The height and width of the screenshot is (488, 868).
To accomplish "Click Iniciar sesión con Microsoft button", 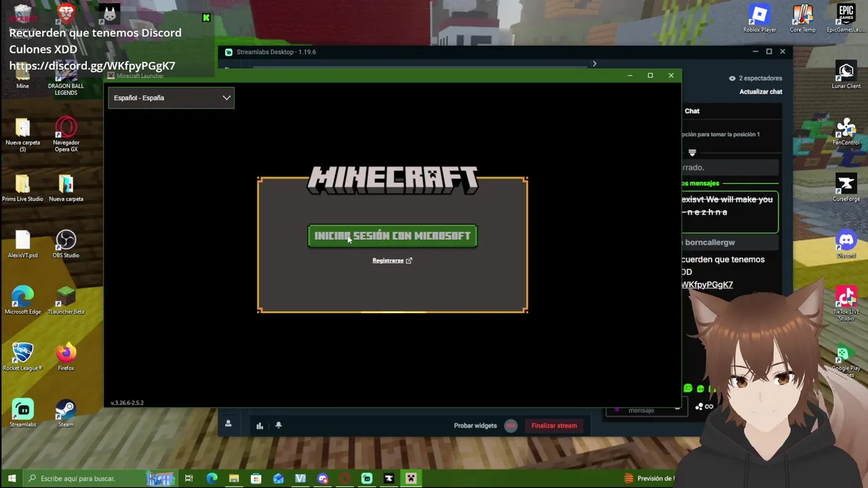I will point(393,236).
